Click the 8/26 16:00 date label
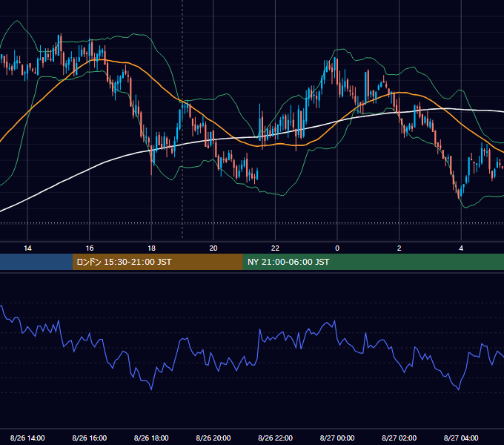The height and width of the screenshot is (445, 504). 90,438
